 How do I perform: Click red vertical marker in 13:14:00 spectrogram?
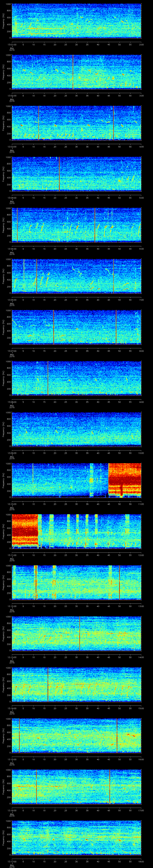pyautogui.click(x=48, y=685)
